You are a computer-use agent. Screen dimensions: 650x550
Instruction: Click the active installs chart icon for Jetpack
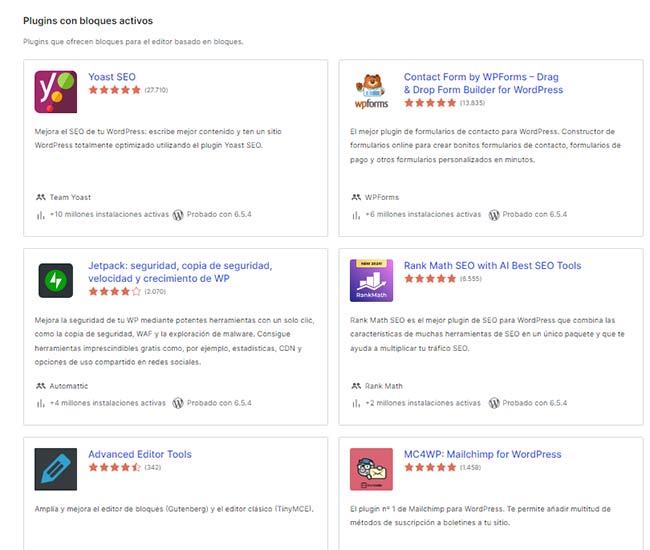click(41, 403)
